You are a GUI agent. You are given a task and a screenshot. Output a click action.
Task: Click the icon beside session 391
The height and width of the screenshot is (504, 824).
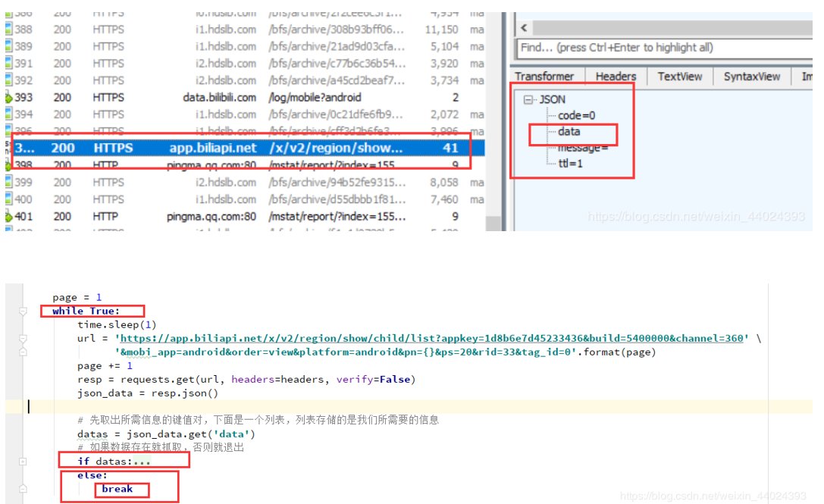point(8,63)
